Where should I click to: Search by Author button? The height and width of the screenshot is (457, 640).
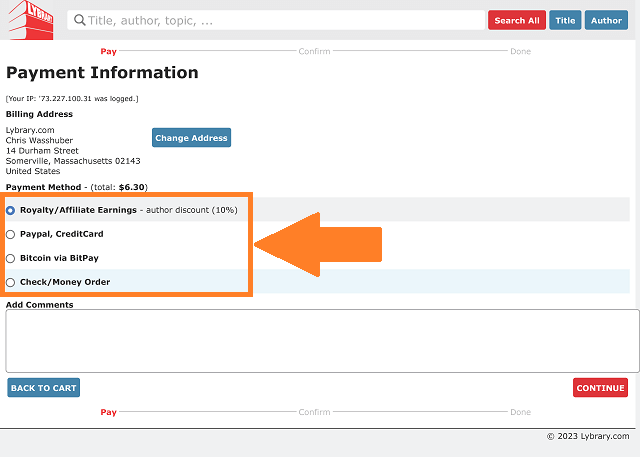tap(606, 21)
